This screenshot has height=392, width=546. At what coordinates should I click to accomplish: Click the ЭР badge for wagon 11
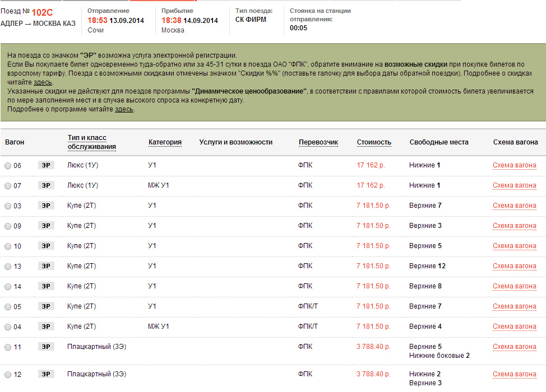pyautogui.click(x=46, y=347)
